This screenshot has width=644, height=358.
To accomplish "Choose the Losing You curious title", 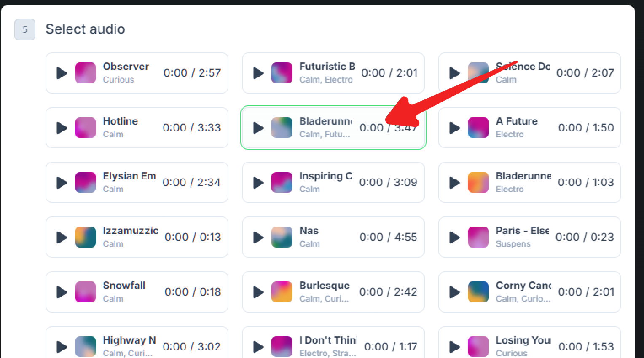I will coord(523,340).
